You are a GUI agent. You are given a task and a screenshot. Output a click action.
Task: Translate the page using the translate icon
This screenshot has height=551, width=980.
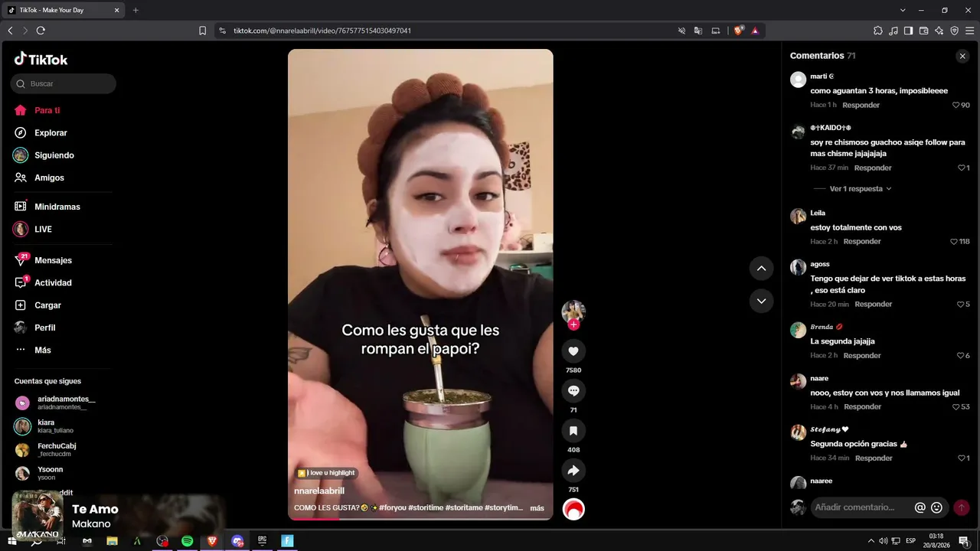pos(698,31)
